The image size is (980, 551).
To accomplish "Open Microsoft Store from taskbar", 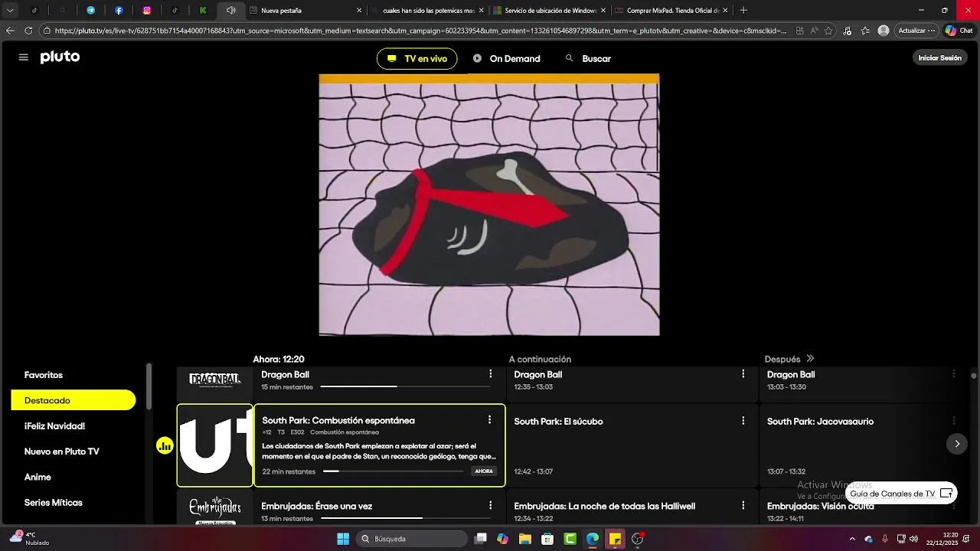I will tap(547, 539).
